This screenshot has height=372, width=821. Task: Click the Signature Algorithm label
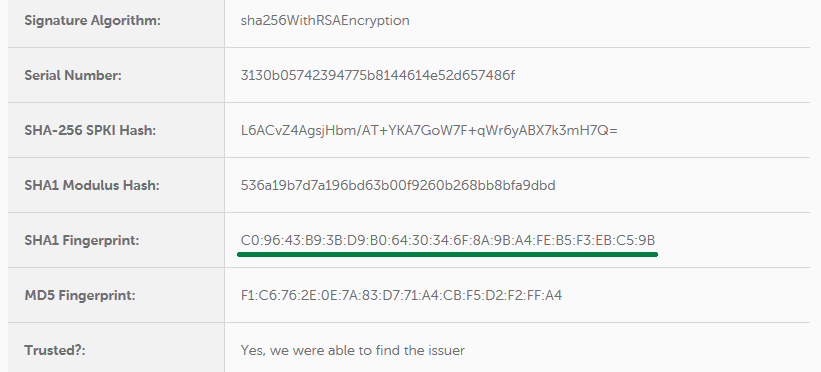[92, 21]
